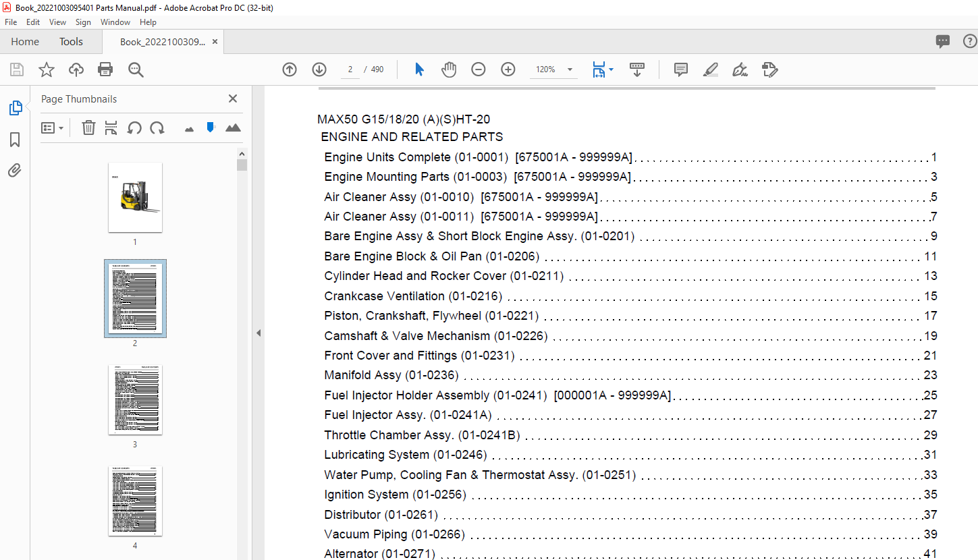This screenshot has width=978, height=560.
Task: Open the Find text magnifier tool
Action: point(136,69)
